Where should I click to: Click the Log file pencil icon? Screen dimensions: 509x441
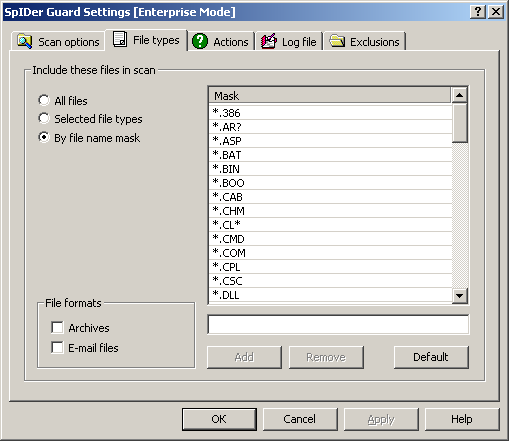269,41
